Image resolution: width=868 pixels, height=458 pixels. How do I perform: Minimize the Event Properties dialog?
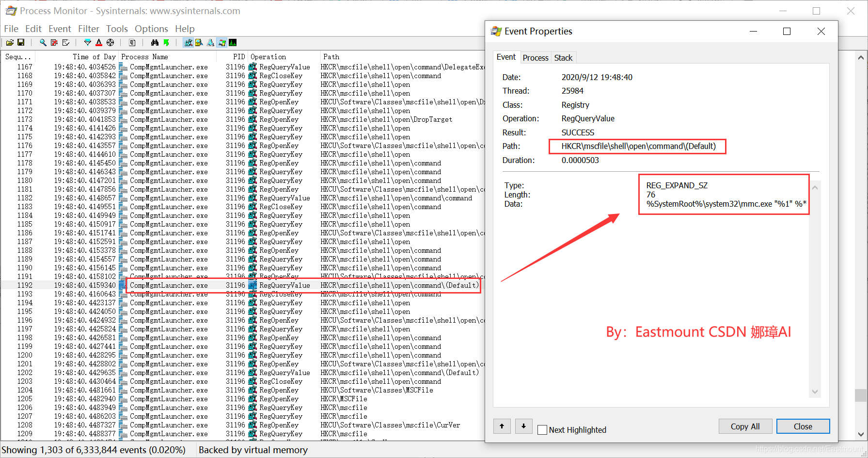[x=753, y=32]
